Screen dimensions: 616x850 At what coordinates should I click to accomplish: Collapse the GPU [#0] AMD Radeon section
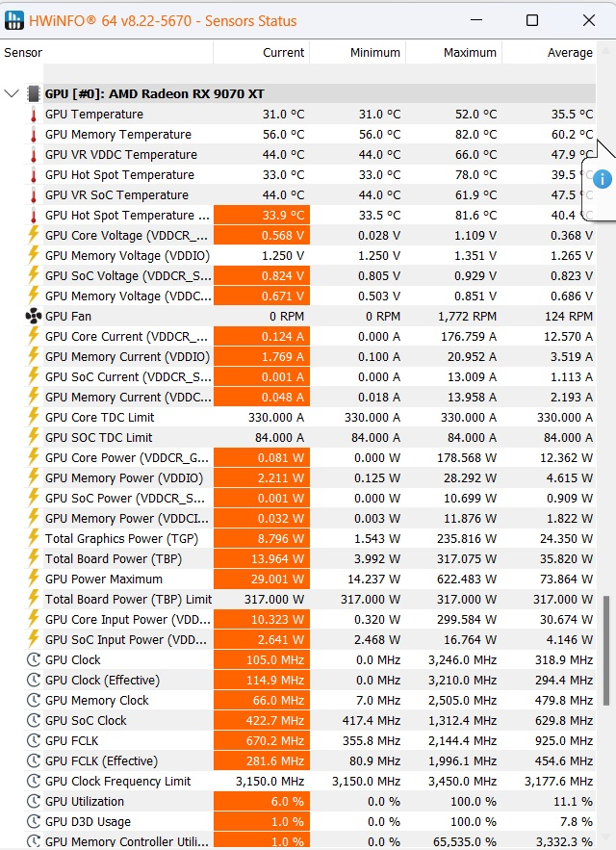pyautogui.click(x=12, y=93)
